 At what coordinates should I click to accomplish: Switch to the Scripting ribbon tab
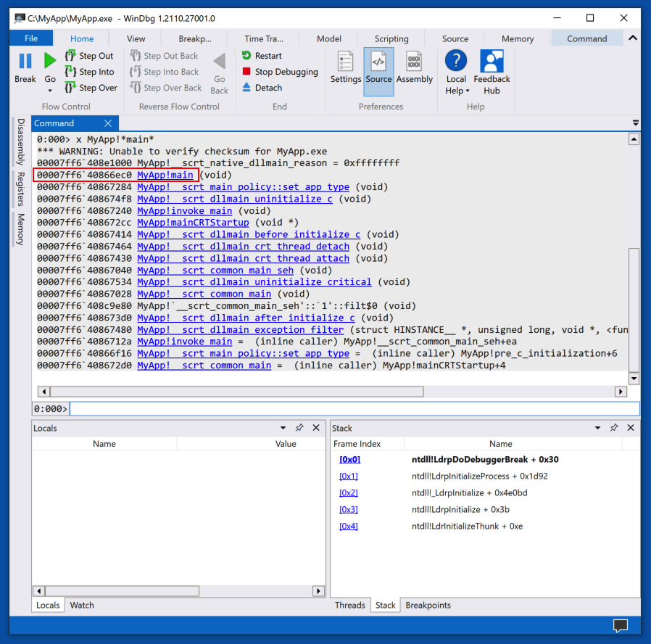tap(391, 38)
